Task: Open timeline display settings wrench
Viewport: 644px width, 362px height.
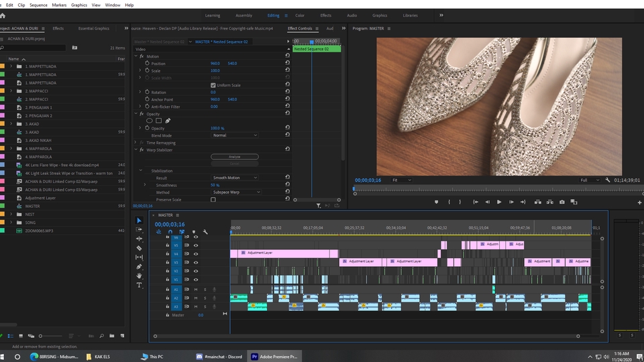Action: pyautogui.click(x=205, y=232)
